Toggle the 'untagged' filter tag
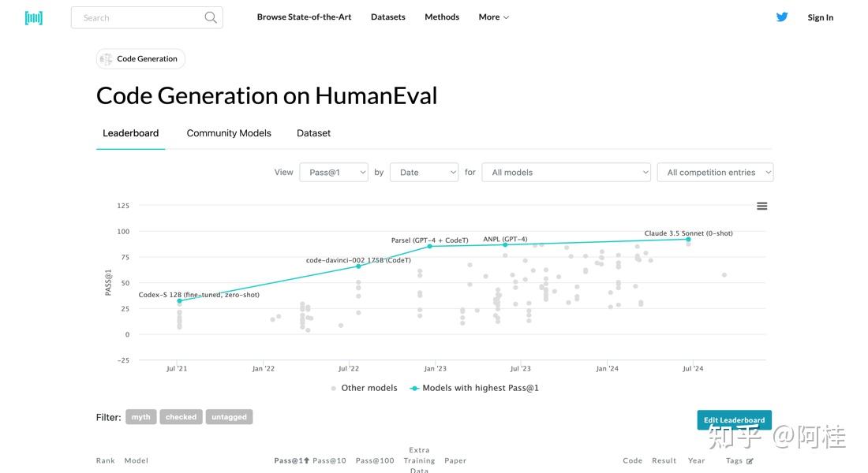Screen dimensions: 868x473 coord(229,417)
